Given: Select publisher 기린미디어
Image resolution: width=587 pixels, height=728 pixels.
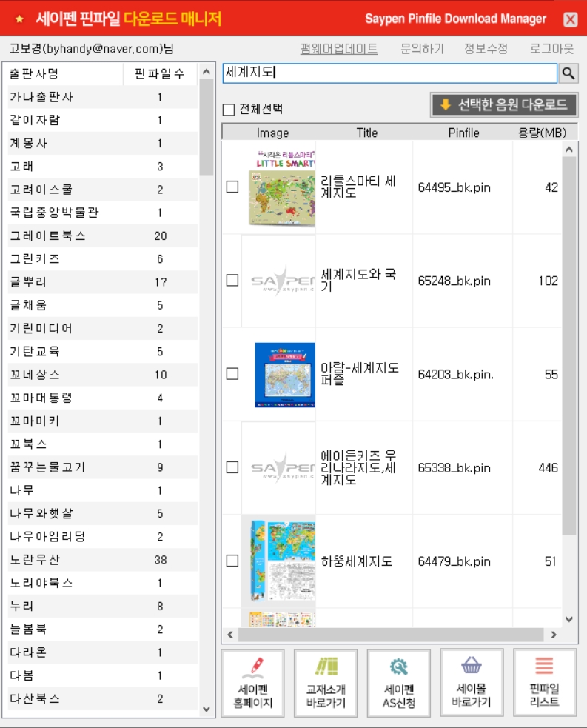Looking at the screenshot, I should tap(103, 328).
